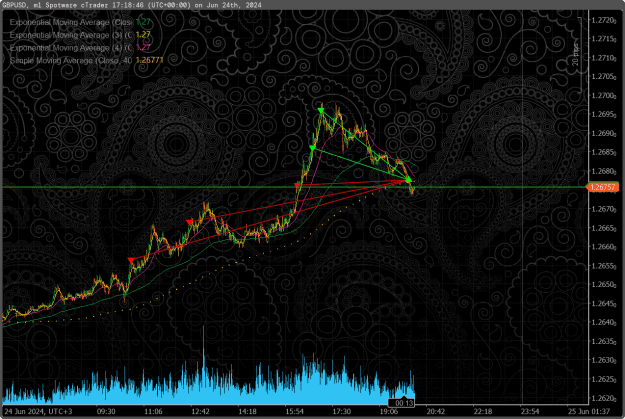Viewport: 625px width, 419px height.
Task: Click the magenta 1.27 EMA value
Action: point(143,48)
